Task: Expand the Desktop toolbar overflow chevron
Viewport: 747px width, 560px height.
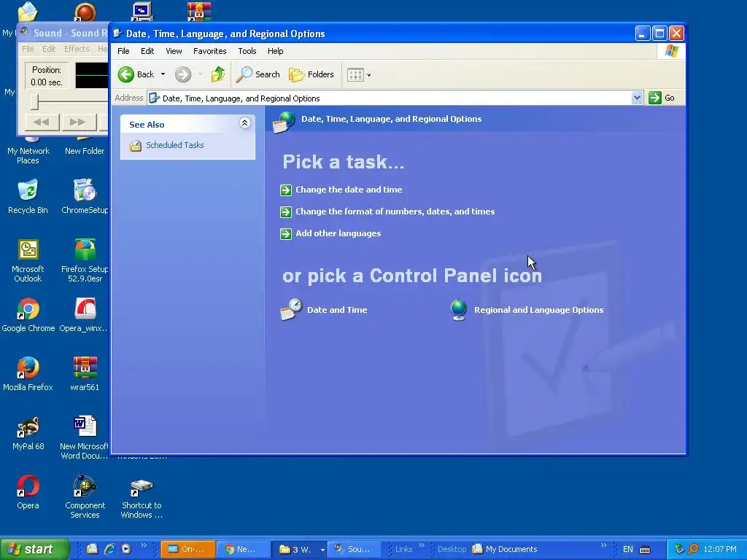Action: (603, 545)
